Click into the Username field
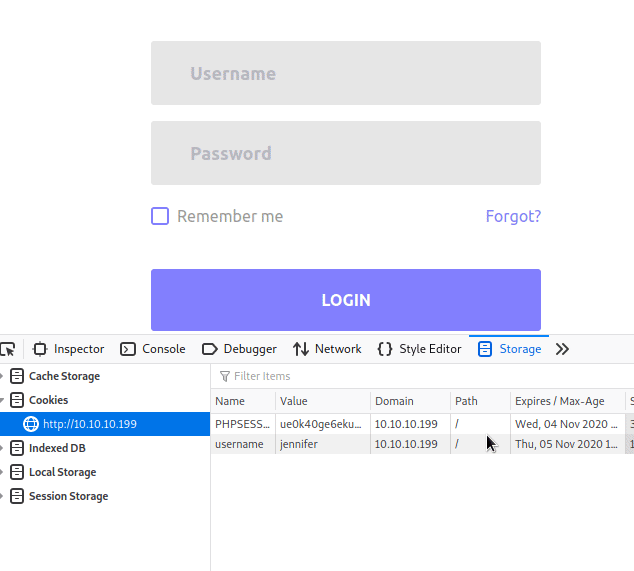The image size is (634, 571). (345, 73)
